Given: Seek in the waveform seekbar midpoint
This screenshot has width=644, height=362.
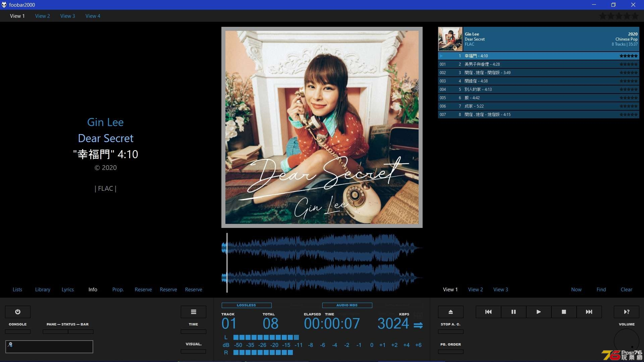Looking at the screenshot, I should pyautogui.click(x=322, y=263).
